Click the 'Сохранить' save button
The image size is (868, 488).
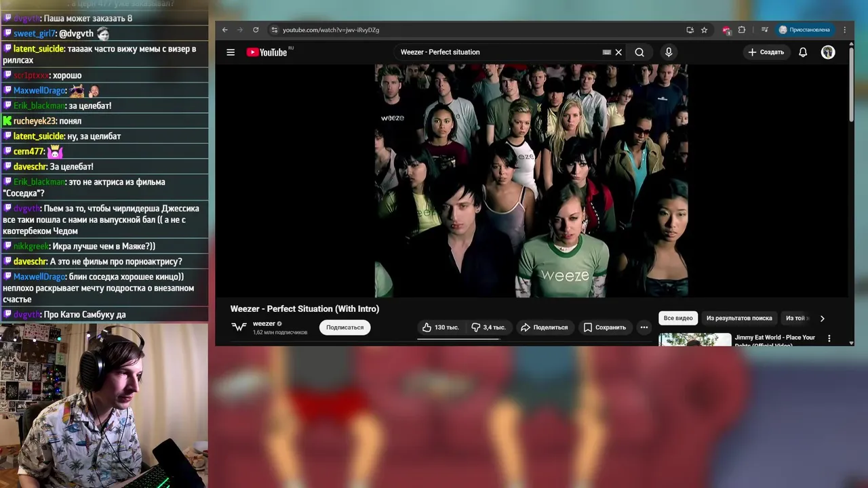[605, 327]
